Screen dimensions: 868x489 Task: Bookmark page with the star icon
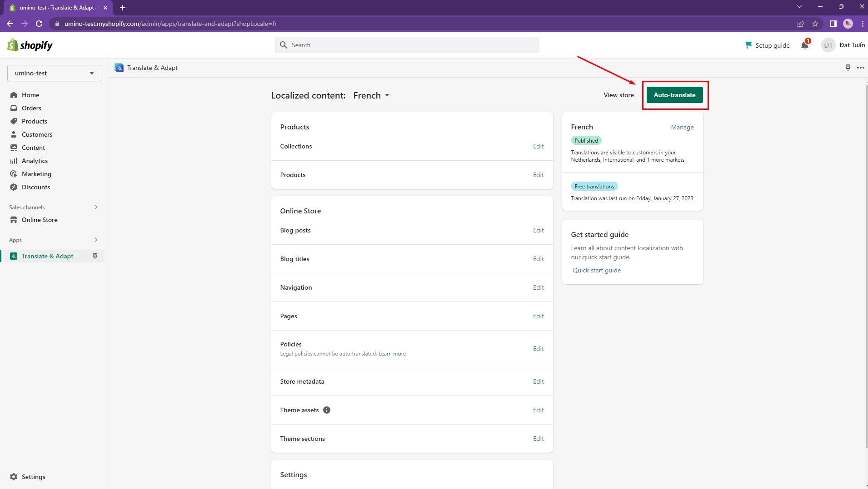(x=815, y=24)
